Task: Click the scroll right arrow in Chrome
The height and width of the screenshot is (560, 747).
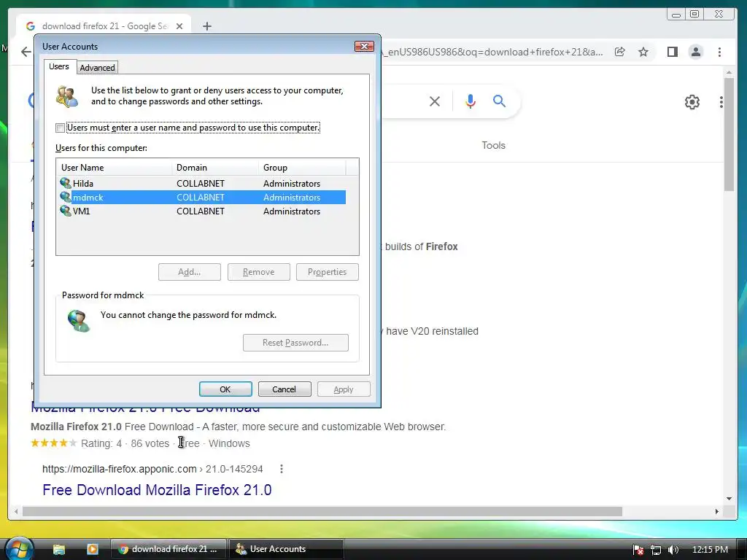Action: [x=716, y=511]
